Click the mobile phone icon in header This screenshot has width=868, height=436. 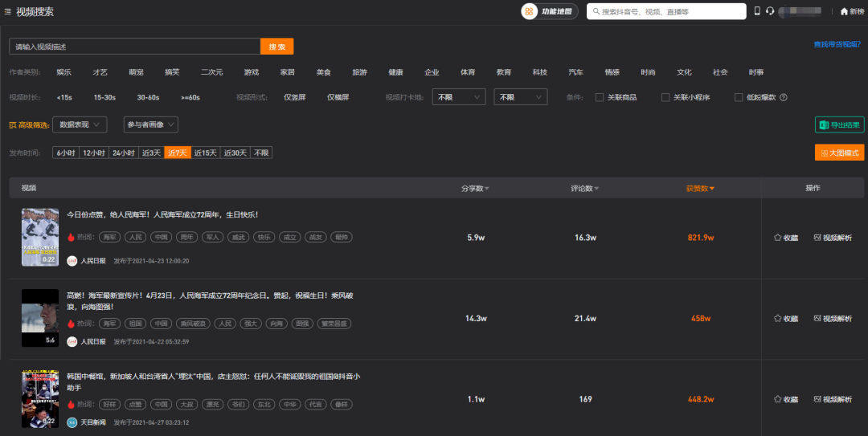point(756,11)
